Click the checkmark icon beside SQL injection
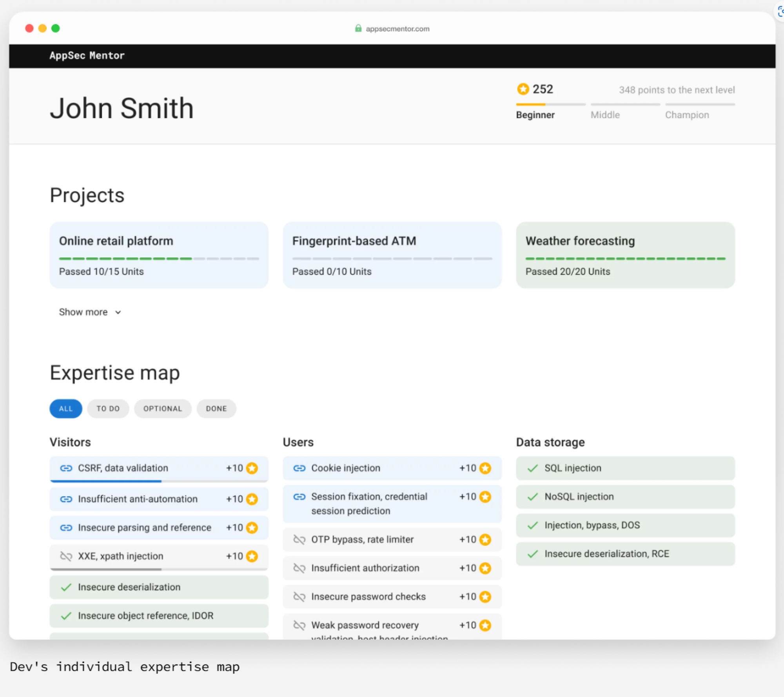Screen dimensions: 784x697 (x=532, y=468)
